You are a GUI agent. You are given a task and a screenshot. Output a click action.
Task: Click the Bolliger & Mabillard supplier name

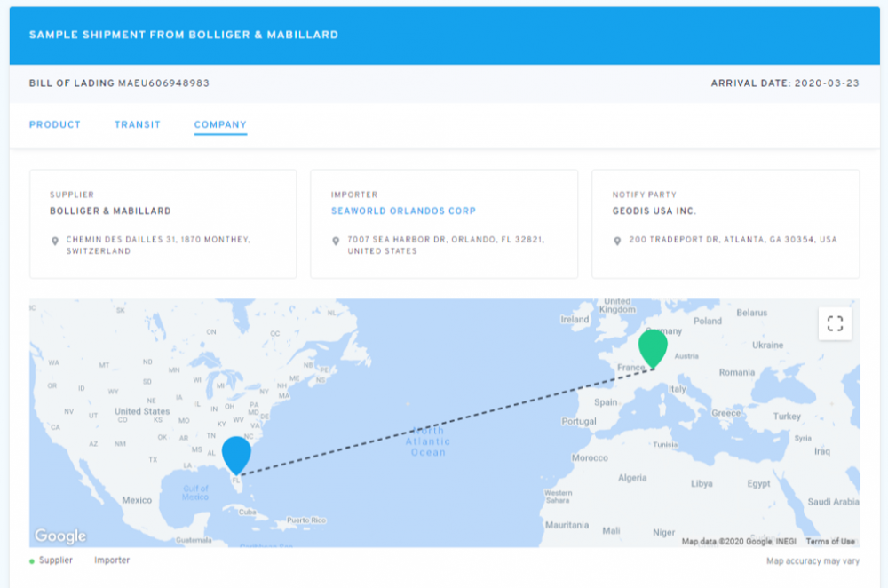[x=110, y=211]
